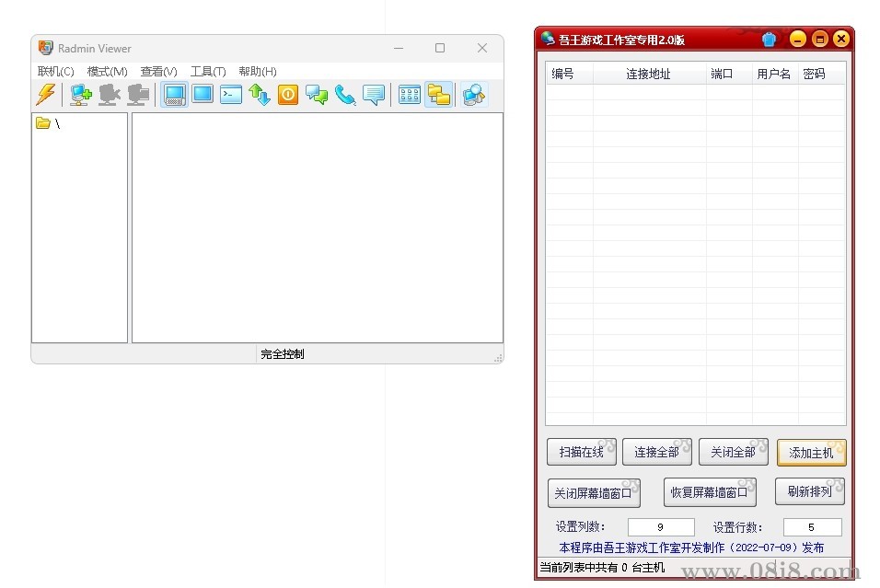The width and height of the screenshot is (880, 588).
Task: Click the root folder icon in Radmin tree
Action: (42, 123)
